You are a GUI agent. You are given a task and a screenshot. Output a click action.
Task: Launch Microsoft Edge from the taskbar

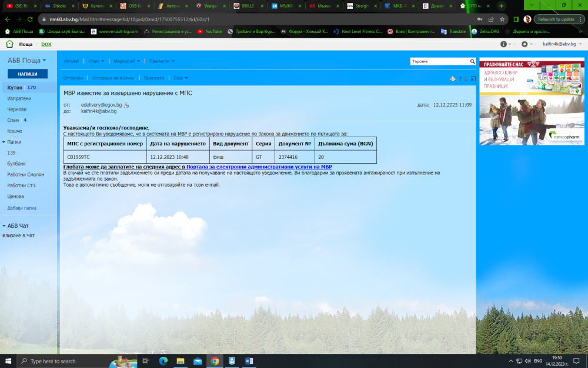point(163,362)
